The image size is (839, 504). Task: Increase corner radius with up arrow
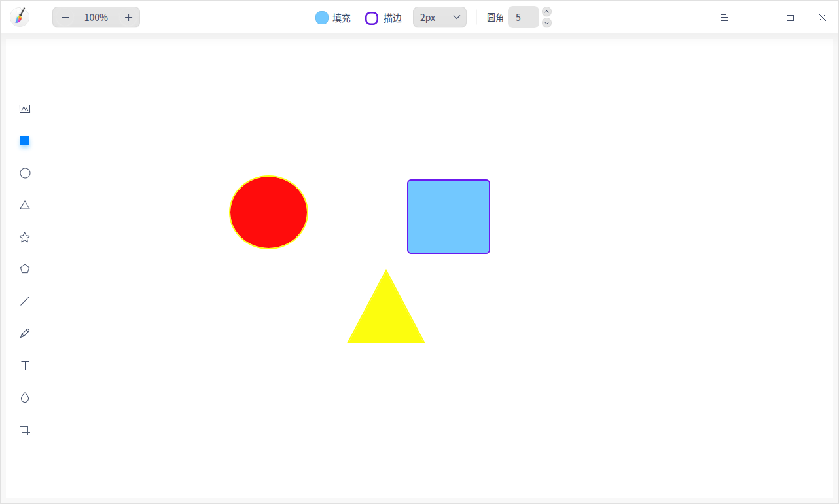click(x=547, y=11)
